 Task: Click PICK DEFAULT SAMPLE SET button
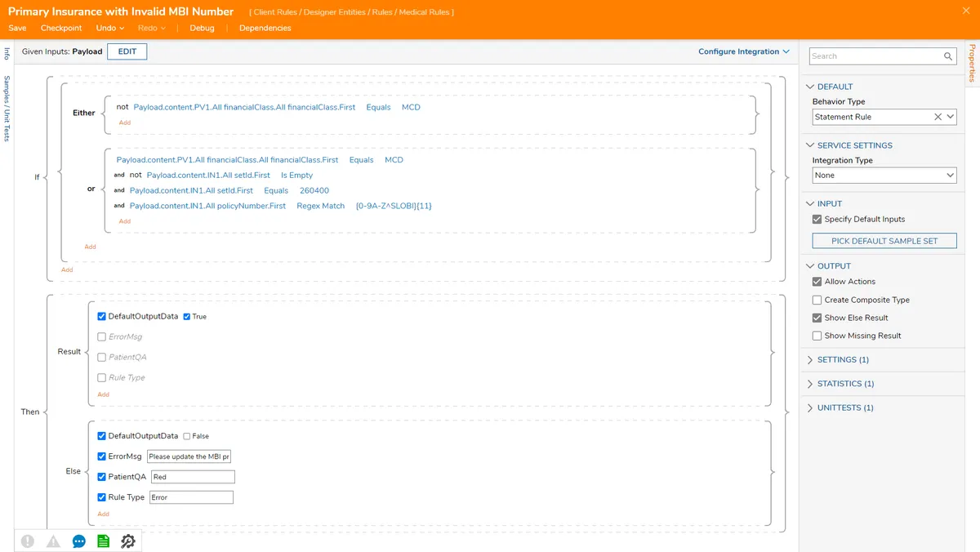(x=884, y=241)
